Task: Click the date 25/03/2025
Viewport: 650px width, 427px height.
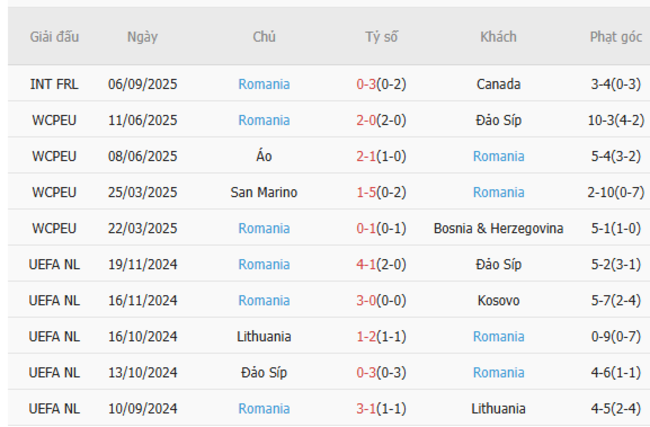Action: [142, 192]
